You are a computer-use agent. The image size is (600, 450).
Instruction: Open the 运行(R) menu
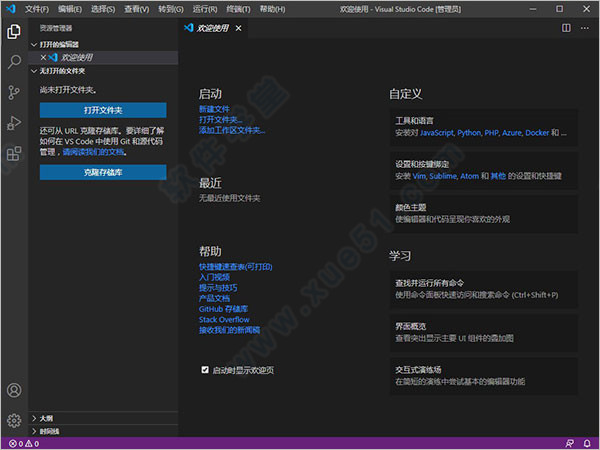tap(205, 9)
